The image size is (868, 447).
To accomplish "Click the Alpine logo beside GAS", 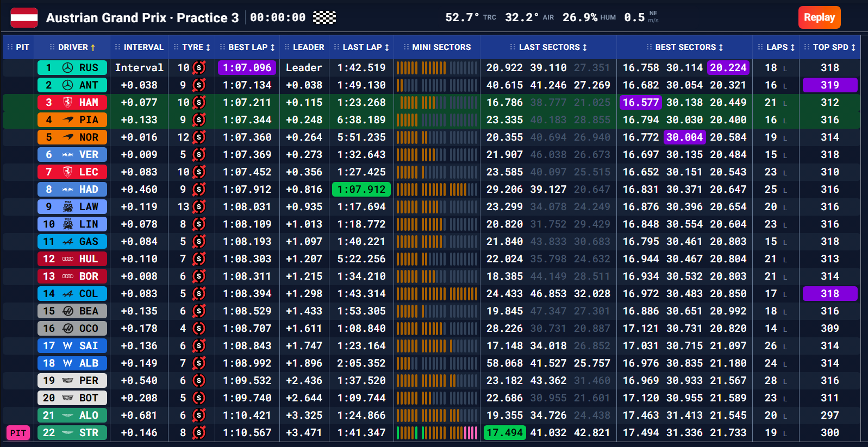I will point(68,241).
